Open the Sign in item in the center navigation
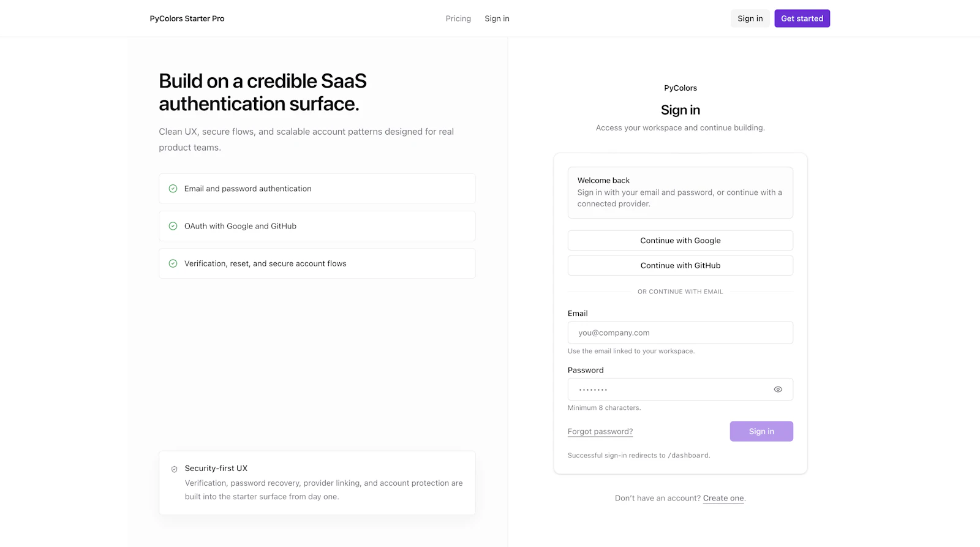 coord(497,18)
